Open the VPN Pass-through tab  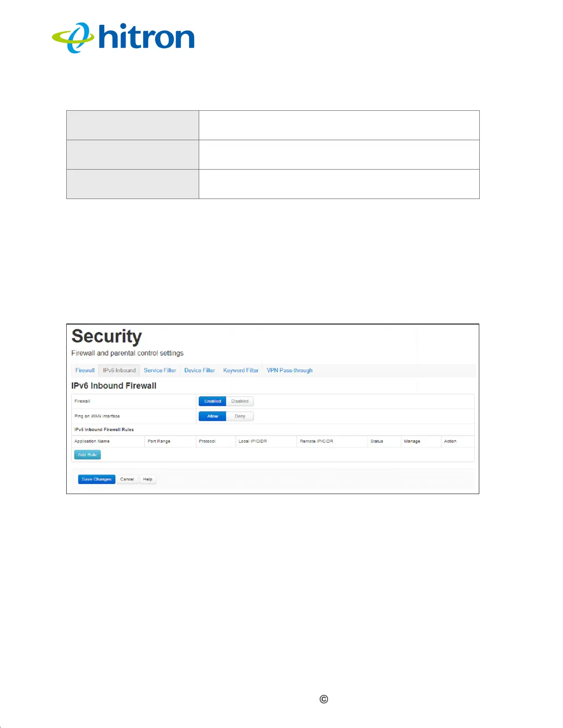pos(290,370)
